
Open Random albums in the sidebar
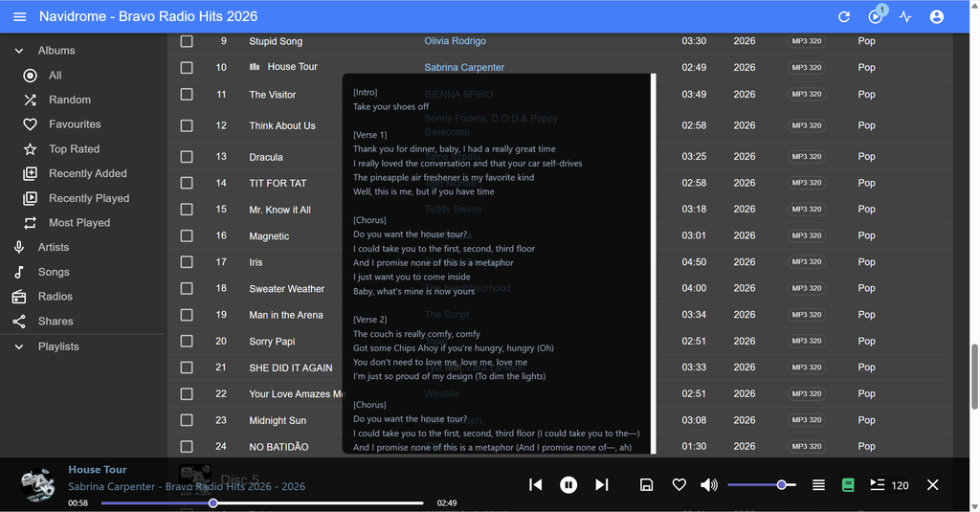tap(70, 100)
